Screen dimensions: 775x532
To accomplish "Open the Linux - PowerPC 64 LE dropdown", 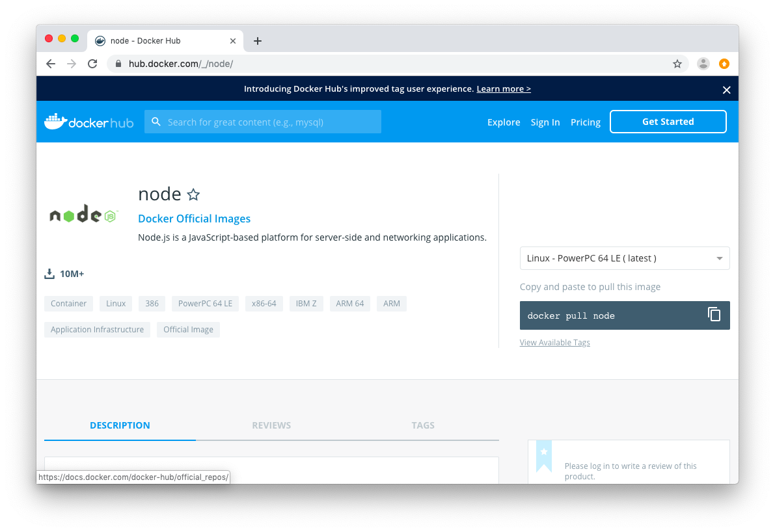I will [624, 258].
